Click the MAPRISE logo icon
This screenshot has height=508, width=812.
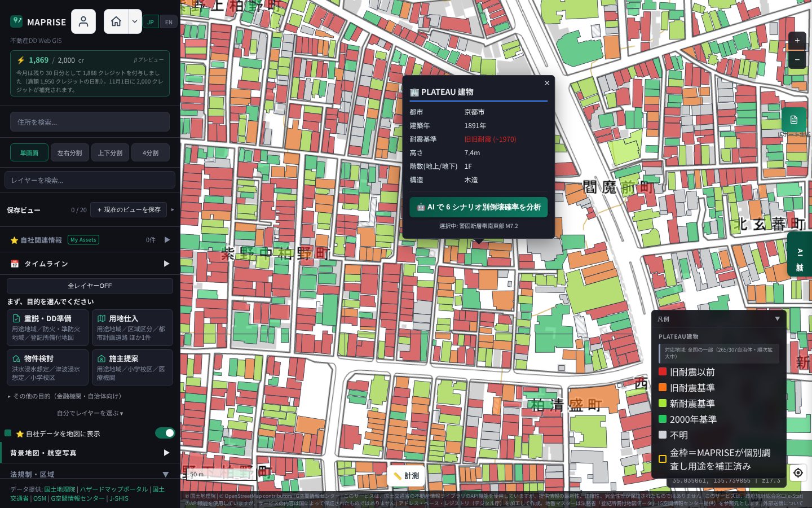pos(16,21)
